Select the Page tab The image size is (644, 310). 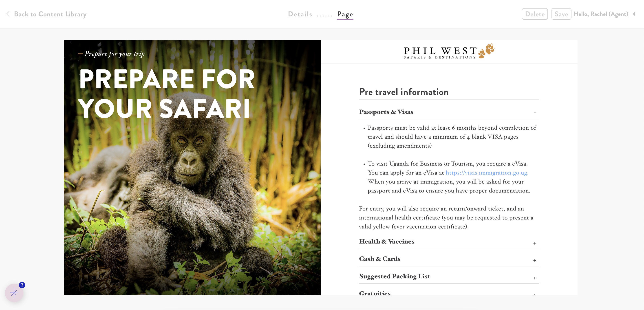(x=345, y=14)
